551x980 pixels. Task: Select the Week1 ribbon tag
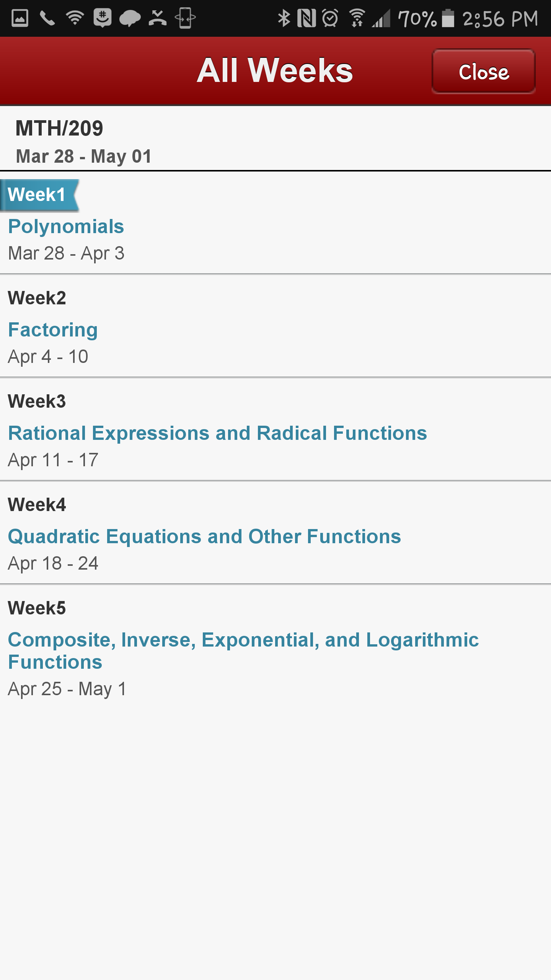(x=39, y=195)
